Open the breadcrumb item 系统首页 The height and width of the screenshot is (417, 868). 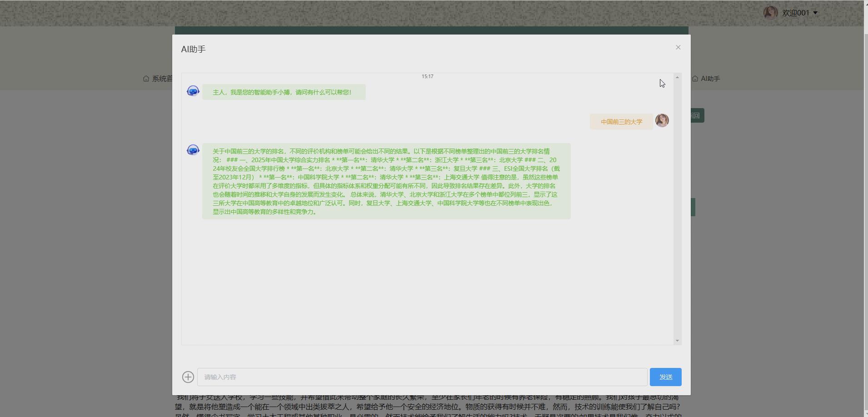[162, 78]
